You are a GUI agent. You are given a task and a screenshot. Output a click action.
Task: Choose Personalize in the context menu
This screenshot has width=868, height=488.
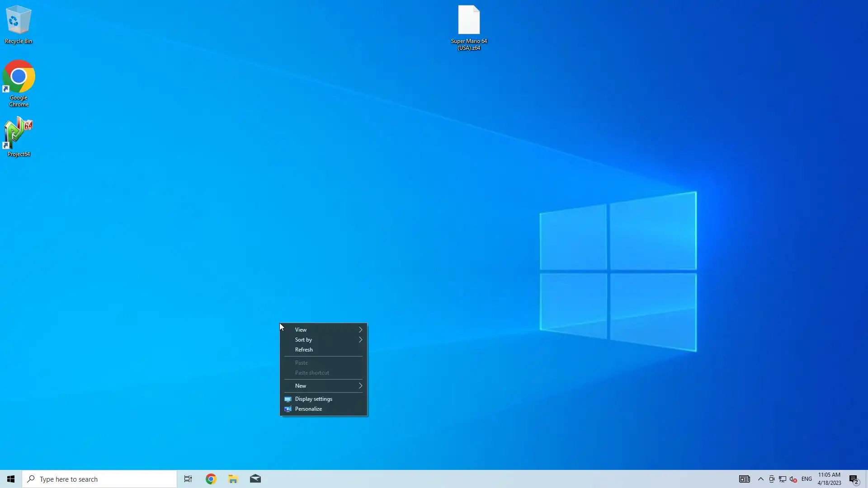(308, 409)
